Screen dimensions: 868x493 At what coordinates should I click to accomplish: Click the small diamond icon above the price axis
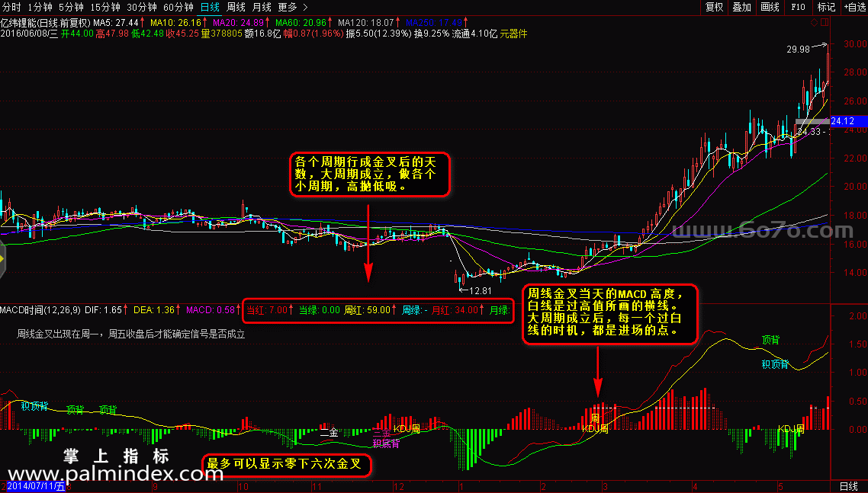[x=814, y=23]
